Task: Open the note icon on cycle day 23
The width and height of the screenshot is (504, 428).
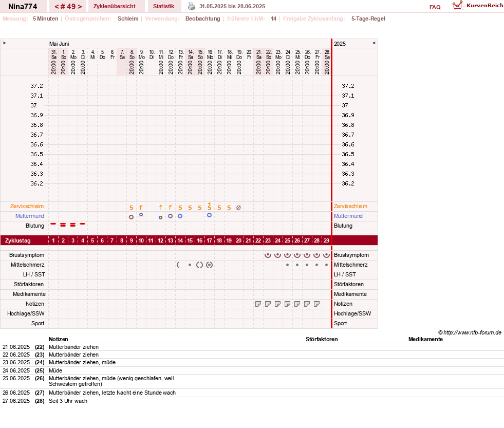Action: point(268,304)
